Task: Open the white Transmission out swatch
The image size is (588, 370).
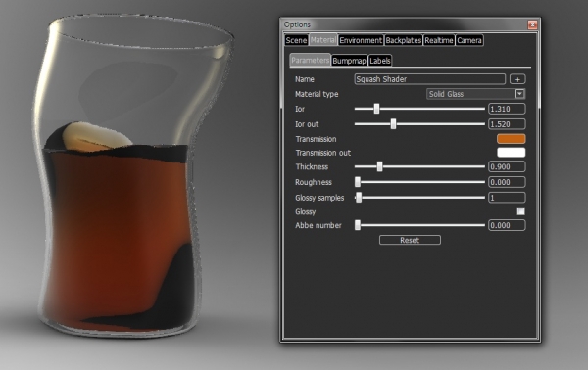Action: [x=512, y=153]
